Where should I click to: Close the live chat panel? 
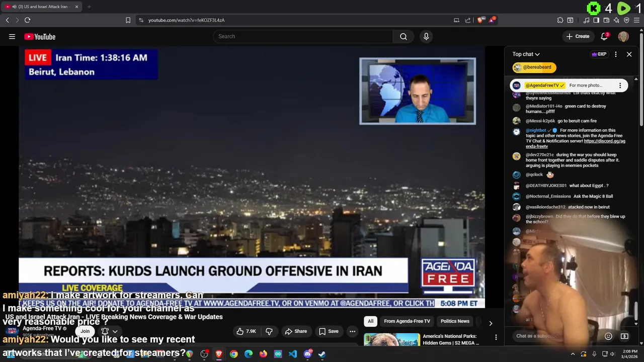(x=629, y=54)
